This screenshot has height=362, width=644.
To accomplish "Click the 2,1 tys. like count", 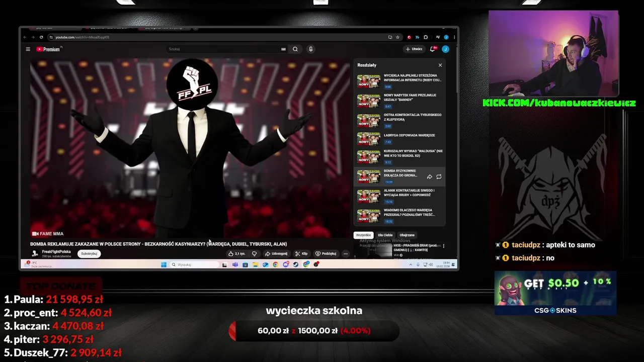I will [240, 254].
